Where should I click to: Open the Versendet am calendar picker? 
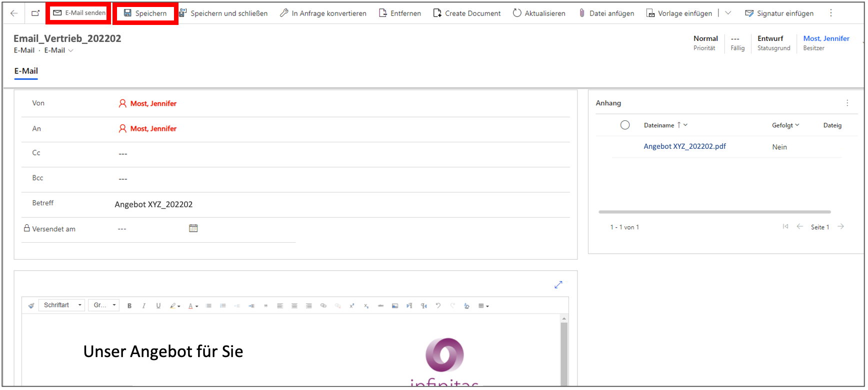pos(193,228)
